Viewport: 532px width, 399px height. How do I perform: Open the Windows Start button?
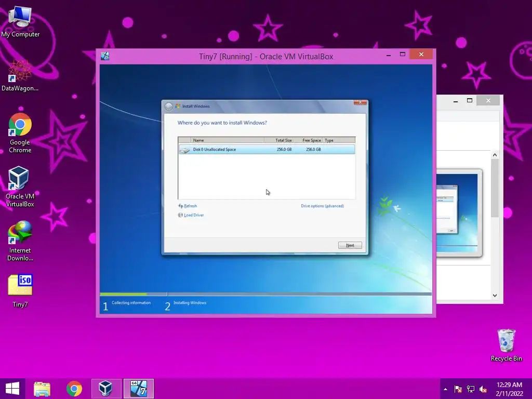(12, 389)
